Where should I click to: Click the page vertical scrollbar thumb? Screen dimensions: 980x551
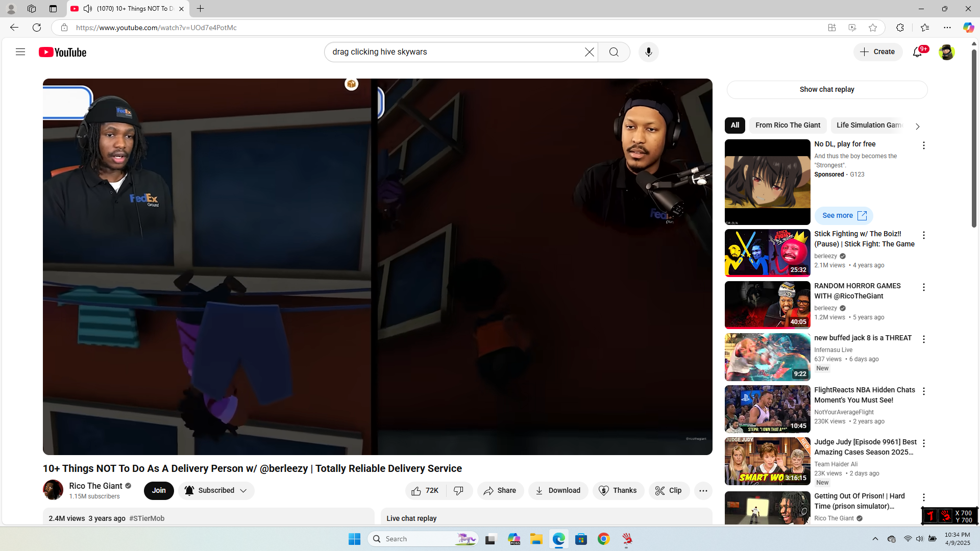click(x=974, y=138)
